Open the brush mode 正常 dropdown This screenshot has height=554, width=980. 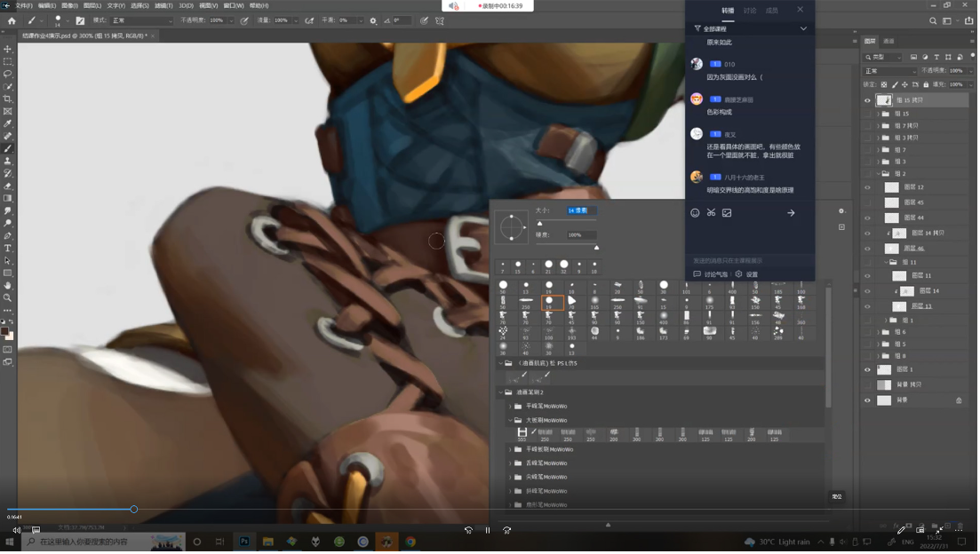coord(142,20)
